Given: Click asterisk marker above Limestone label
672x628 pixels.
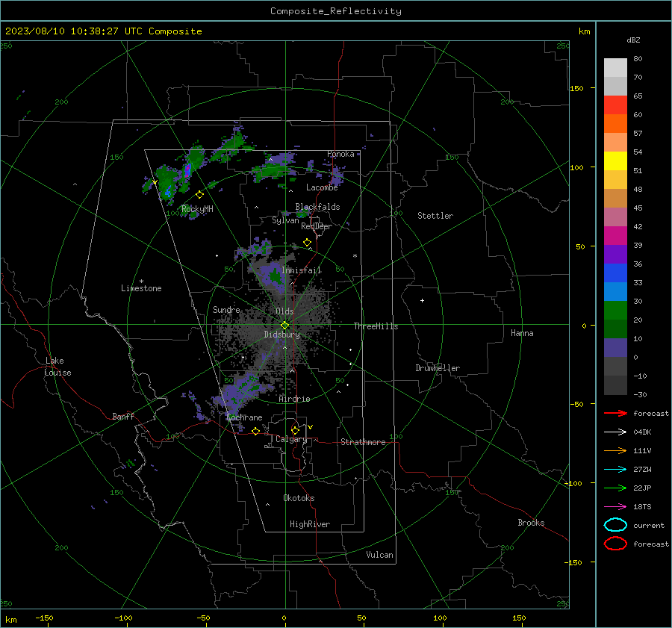Looking at the screenshot, I should [141, 282].
